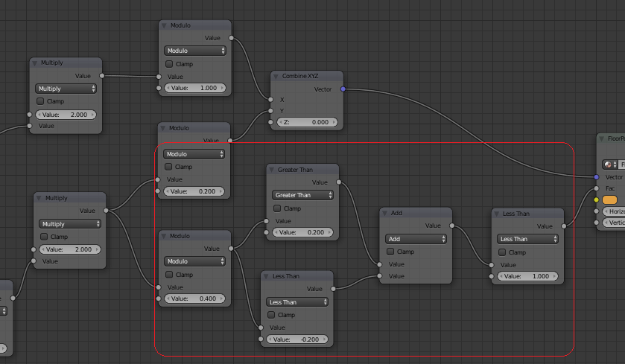Click the labeled Value input socket on Modulo 0.200 node
The image size is (625, 364).
(158, 179)
